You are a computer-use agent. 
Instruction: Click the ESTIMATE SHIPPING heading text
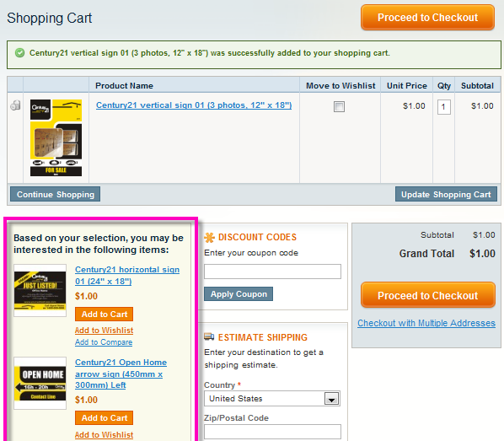pos(263,337)
